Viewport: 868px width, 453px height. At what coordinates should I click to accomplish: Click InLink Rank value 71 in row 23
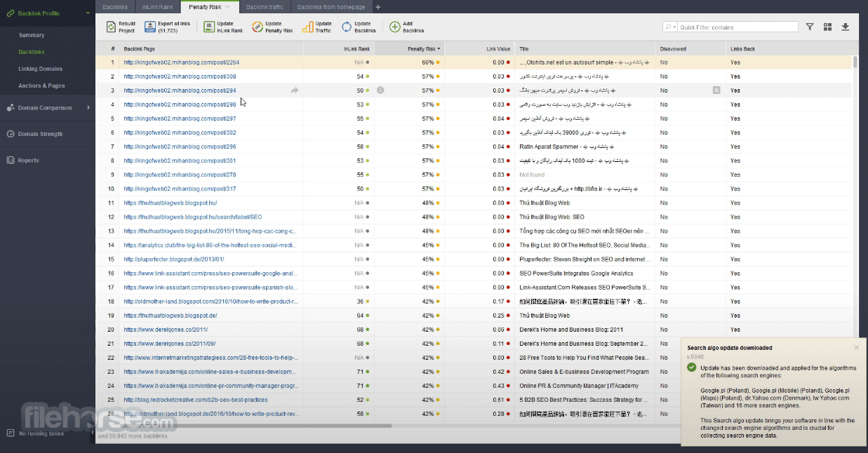click(x=360, y=372)
